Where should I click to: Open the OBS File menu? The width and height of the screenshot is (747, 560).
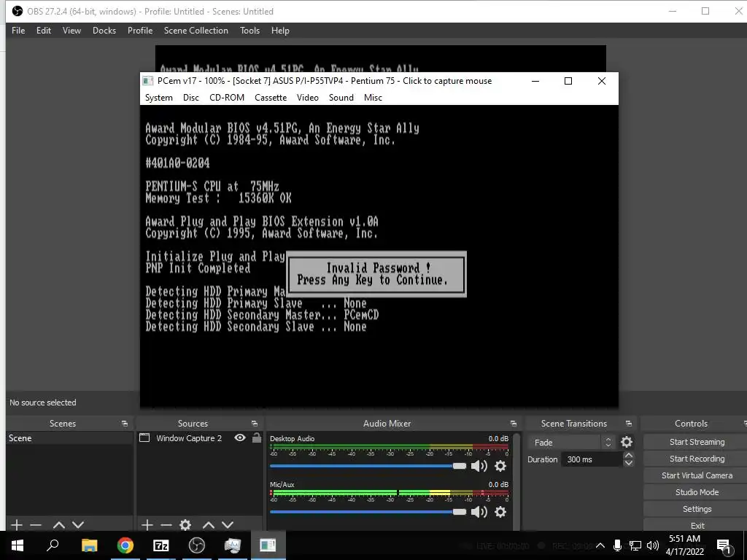[18, 31]
